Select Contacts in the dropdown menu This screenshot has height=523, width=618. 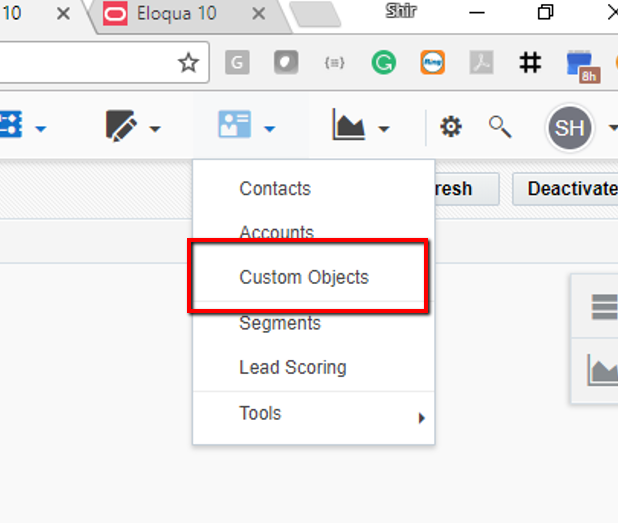[x=275, y=188]
